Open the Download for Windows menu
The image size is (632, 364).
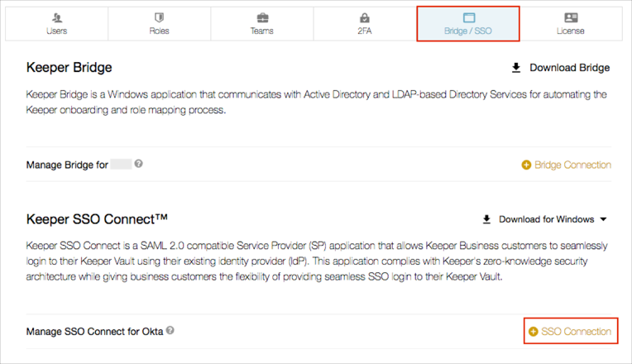[x=546, y=219]
